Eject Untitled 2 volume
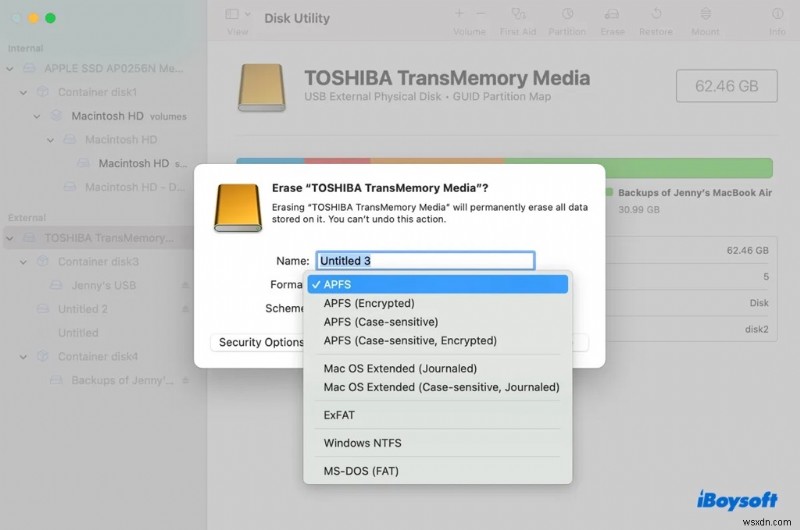This screenshot has width=800, height=530. (185, 309)
